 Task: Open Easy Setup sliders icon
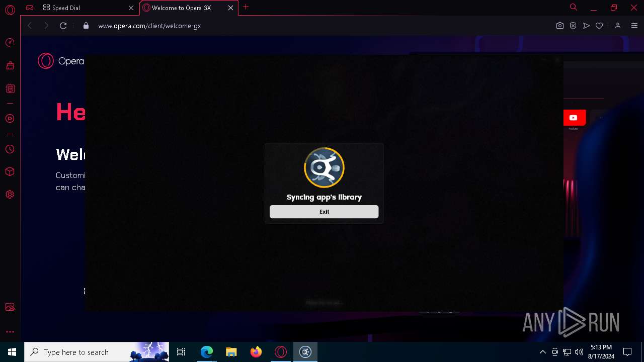pyautogui.click(x=634, y=26)
